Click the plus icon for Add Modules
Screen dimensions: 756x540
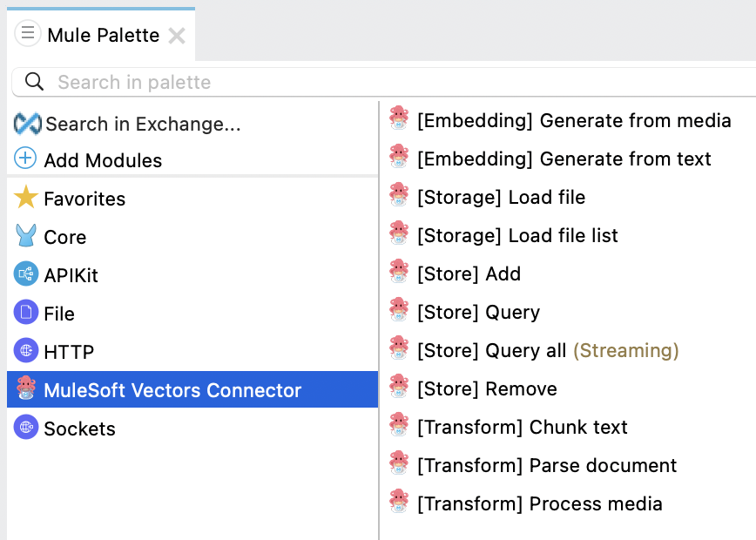click(x=25, y=159)
